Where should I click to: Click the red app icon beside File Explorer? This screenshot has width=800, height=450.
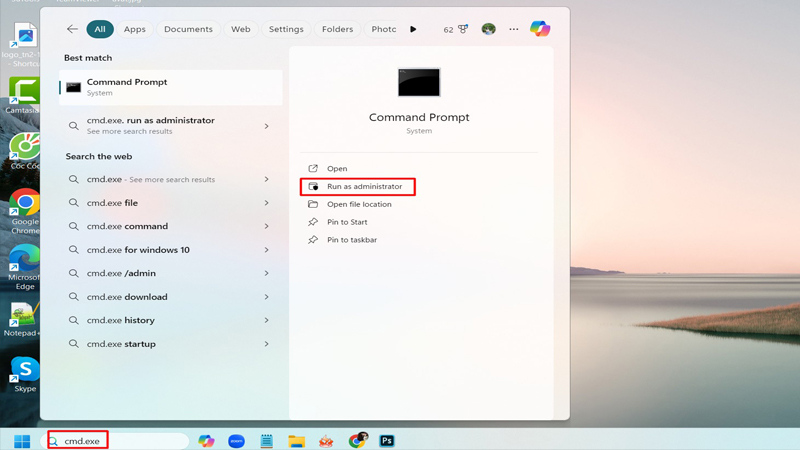pos(327,441)
